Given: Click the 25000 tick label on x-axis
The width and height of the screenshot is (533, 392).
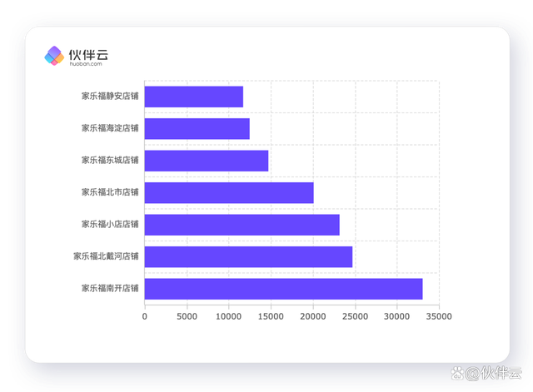Looking at the screenshot, I should tap(356, 316).
